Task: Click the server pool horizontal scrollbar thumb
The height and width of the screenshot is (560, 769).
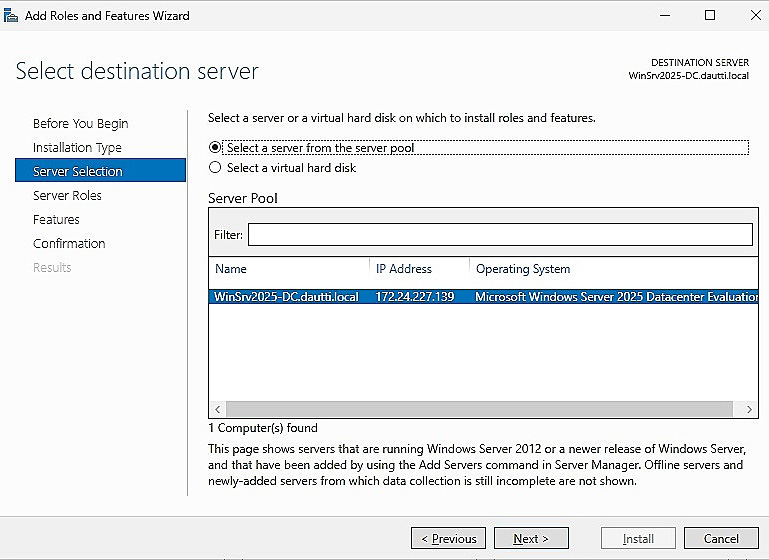Action: 479,409
